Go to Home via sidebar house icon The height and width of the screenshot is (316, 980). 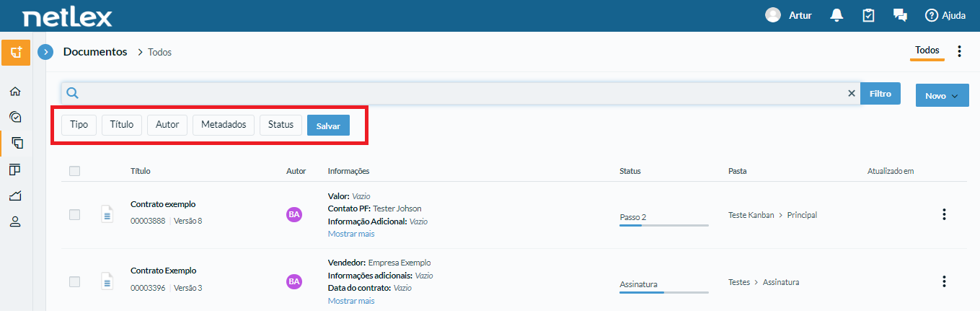click(x=15, y=92)
